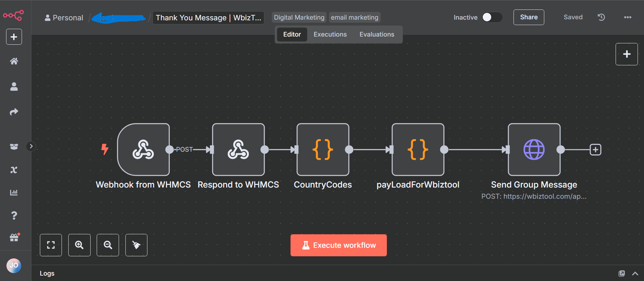
Task: Open the insights chart icon in sidebar
Action: (x=14, y=192)
